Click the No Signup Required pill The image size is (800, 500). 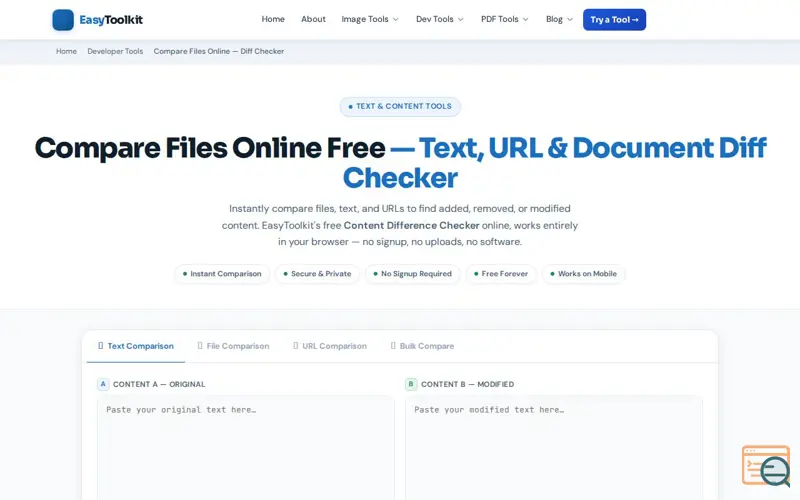pos(412,274)
